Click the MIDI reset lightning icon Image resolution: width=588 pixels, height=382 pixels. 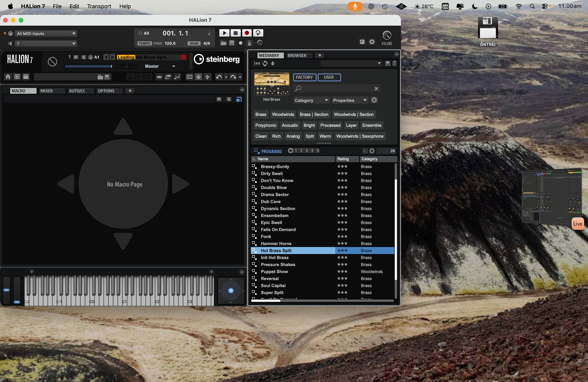208,77
